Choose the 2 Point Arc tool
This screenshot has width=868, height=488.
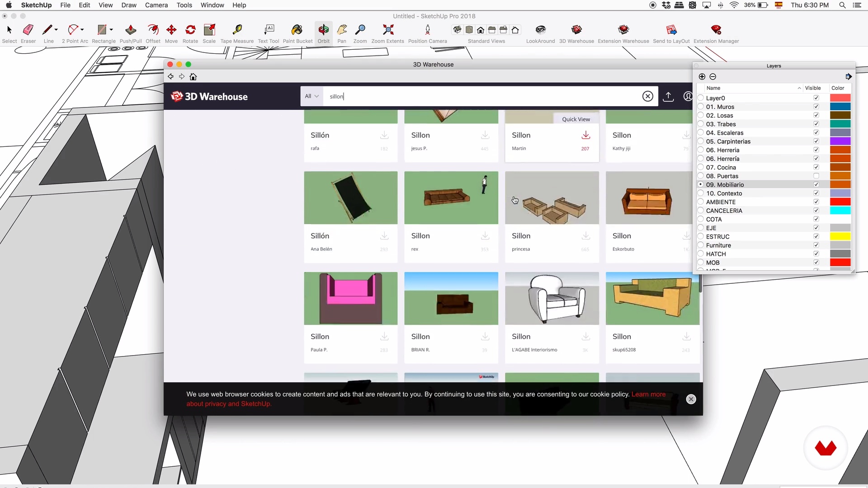click(73, 33)
